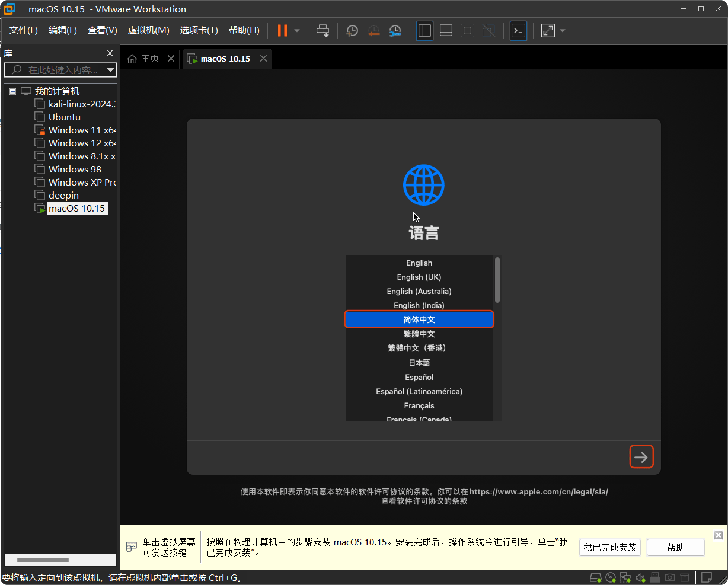
Task: Take a new snapshot of the VM
Action: 352,30
